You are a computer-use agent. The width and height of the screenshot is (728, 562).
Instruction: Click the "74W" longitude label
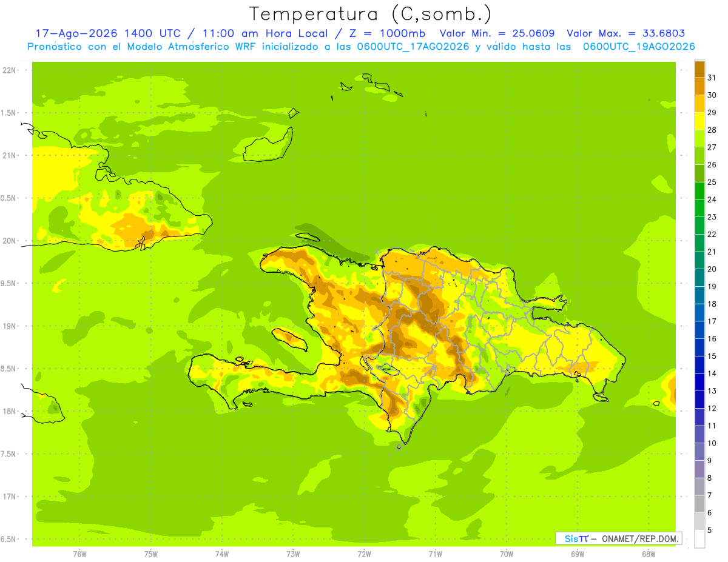pos(222,554)
